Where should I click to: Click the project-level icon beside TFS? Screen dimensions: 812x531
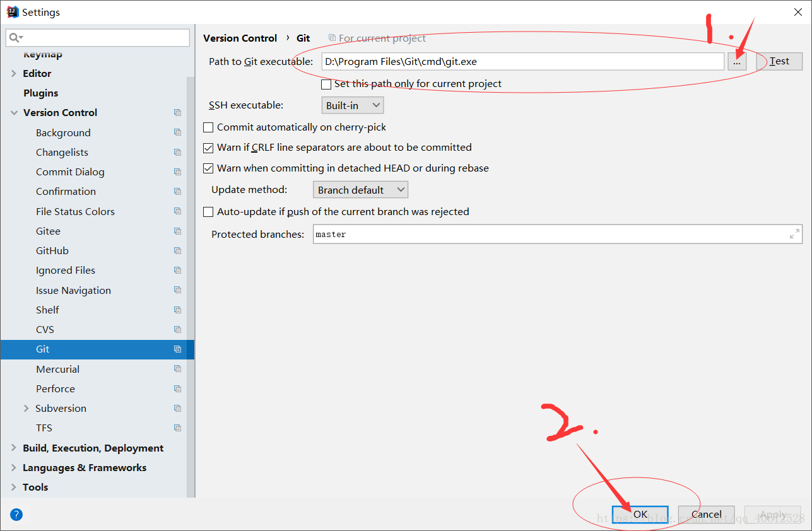coord(177,428)
